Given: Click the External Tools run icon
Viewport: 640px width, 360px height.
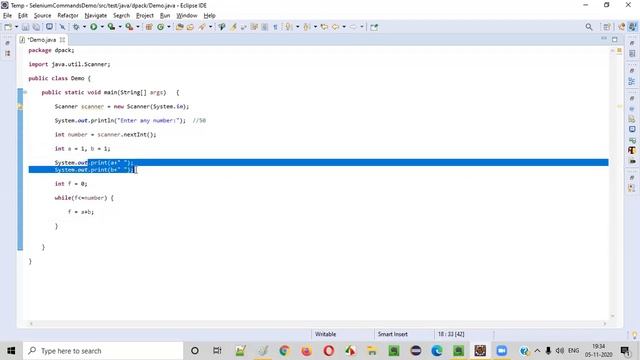Looking at the screenshot, I should [129, 27].
